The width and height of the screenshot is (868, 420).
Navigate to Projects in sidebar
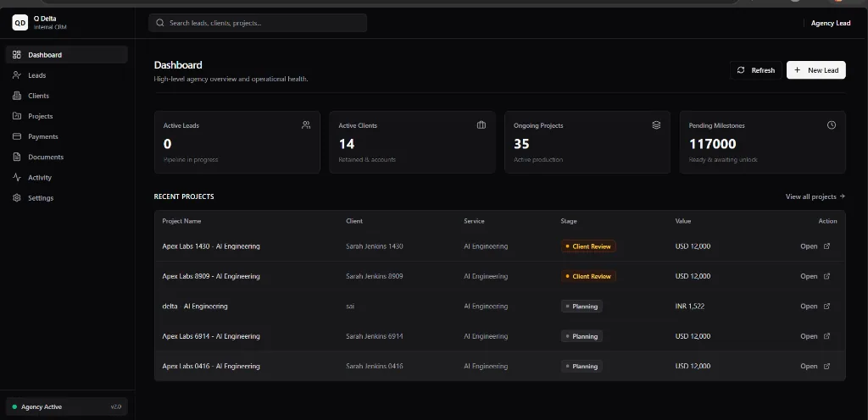66,116
